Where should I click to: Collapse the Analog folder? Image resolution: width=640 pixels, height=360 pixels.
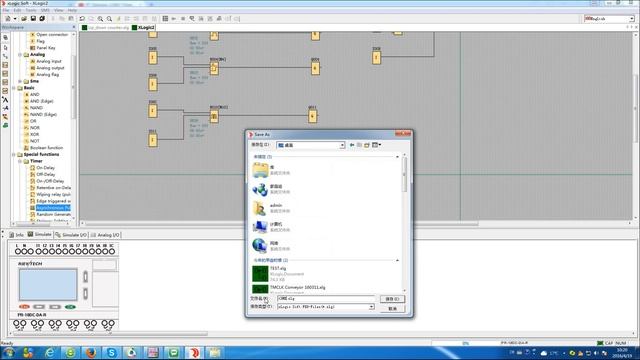[20, 55]
